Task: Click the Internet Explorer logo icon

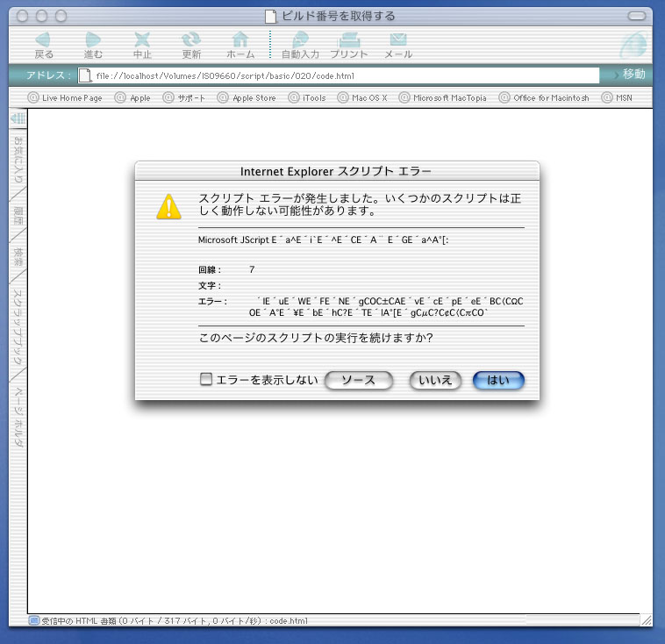Action: (633, 45)
